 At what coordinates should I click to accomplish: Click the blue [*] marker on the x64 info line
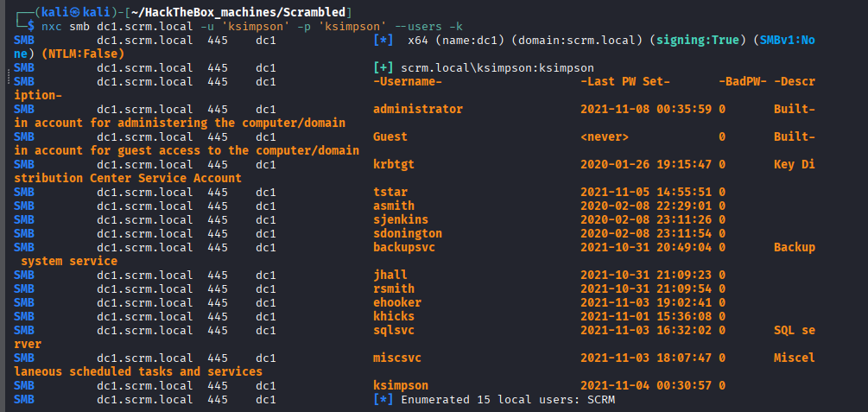pos(383,41)
